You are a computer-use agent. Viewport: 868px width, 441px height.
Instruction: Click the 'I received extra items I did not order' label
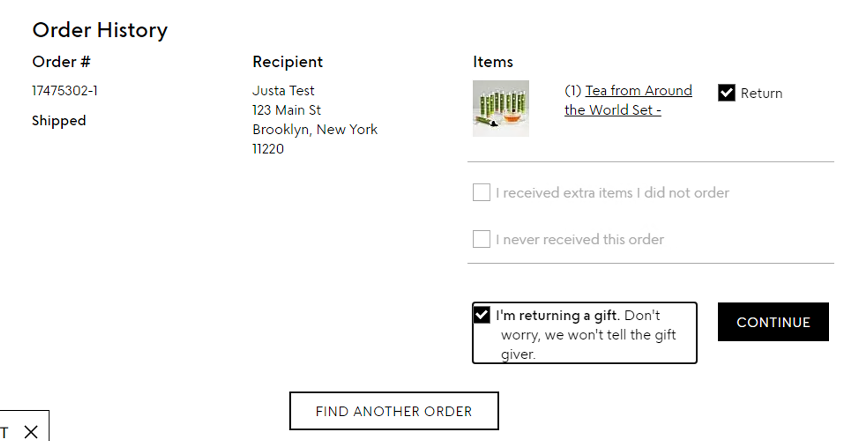point(612,193)
